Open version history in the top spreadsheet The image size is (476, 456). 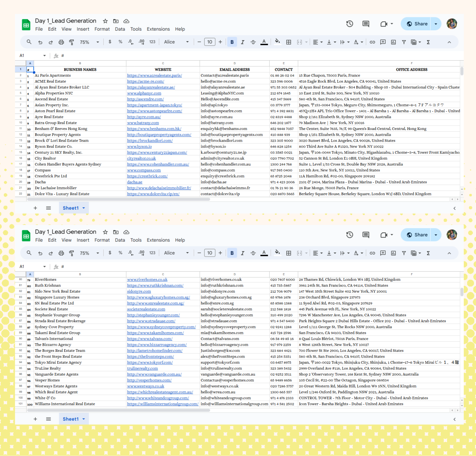pyautogui.click(x=350, y=24)
